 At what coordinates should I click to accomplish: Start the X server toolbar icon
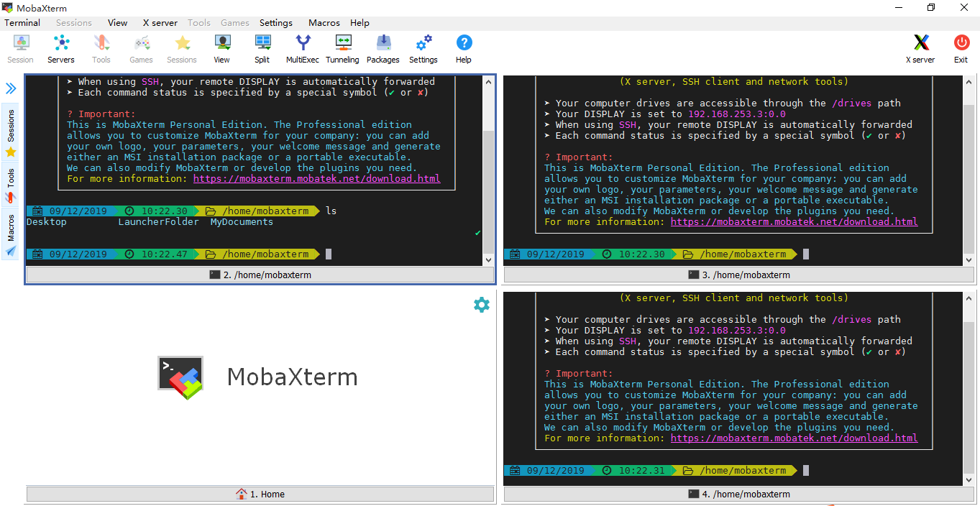pos(921,49)
